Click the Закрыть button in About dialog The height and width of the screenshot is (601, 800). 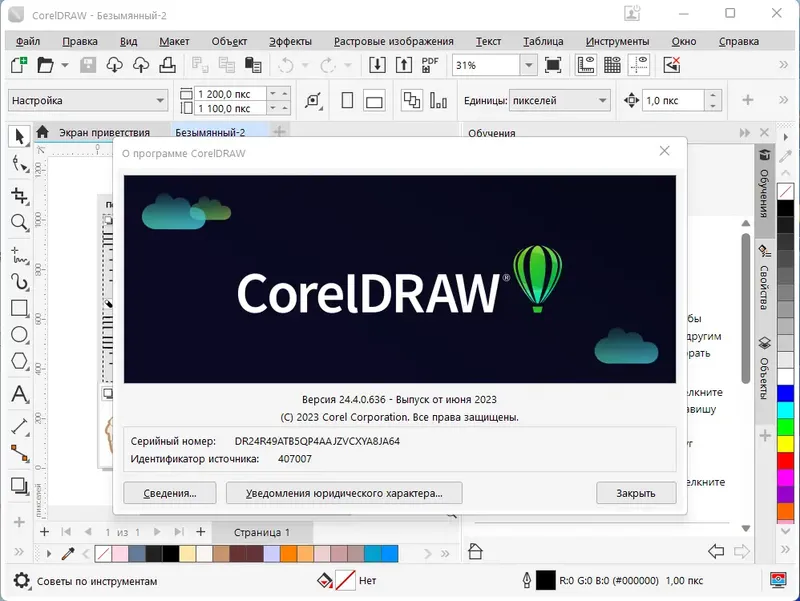point(636,492)
